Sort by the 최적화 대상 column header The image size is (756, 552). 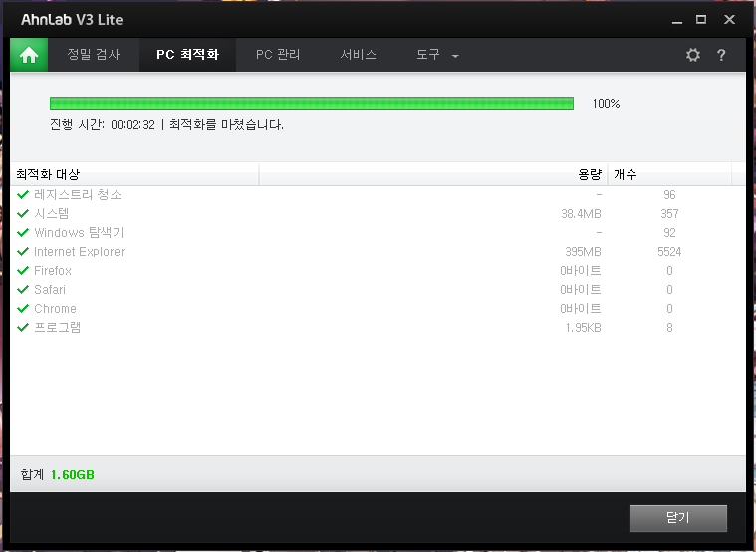point(134,174)
